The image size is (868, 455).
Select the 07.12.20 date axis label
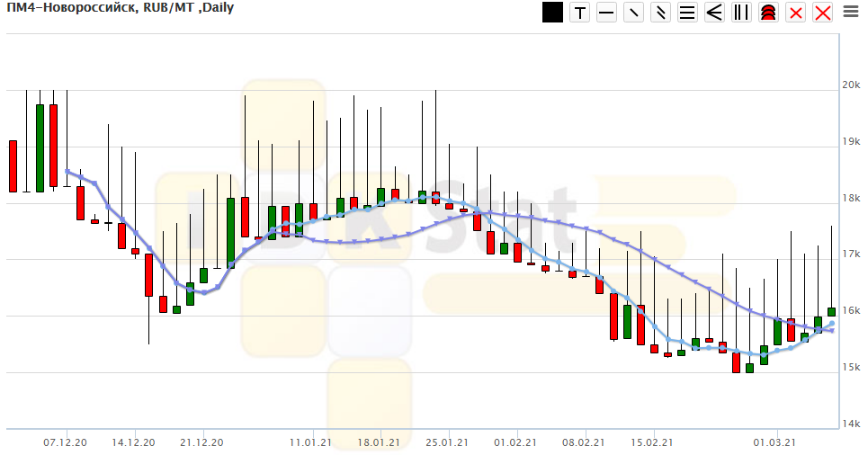65,442
